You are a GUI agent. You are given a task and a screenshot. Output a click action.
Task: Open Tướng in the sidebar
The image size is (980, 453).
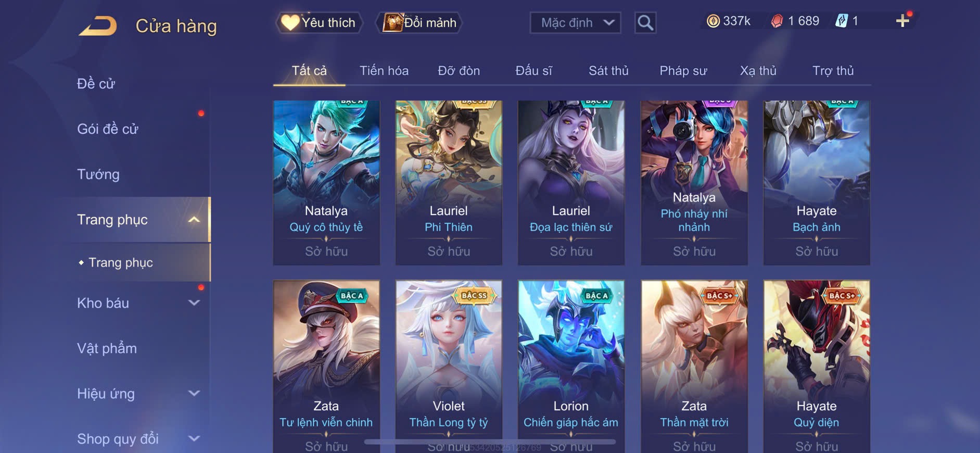tap(98, 174)
